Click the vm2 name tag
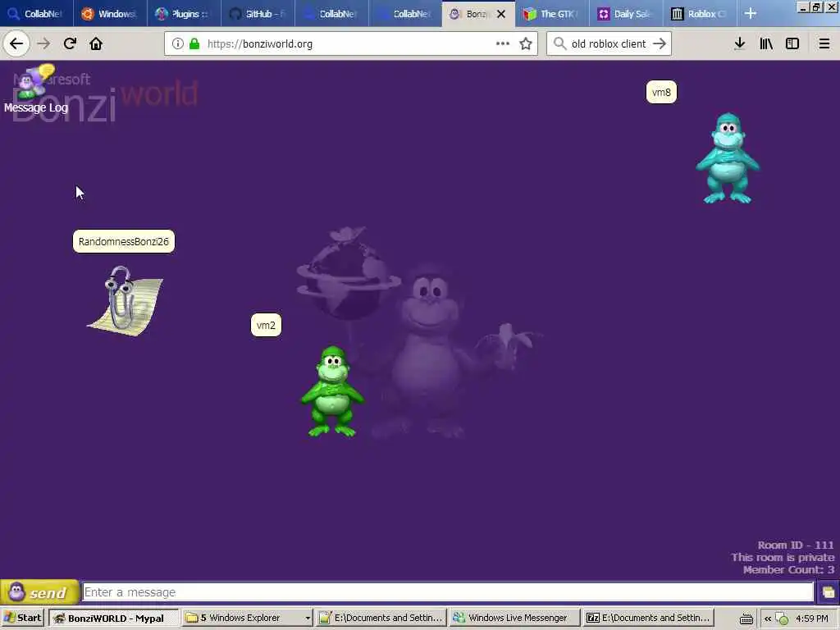 [267, 325]
